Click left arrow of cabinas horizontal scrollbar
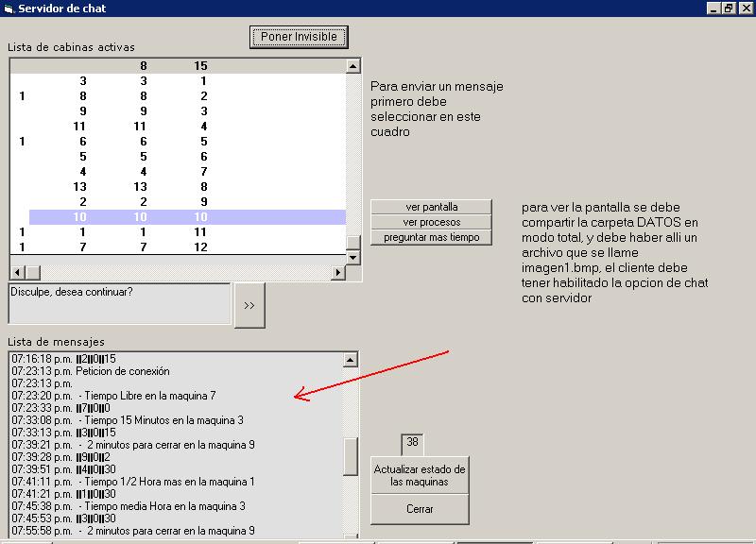 click(x=17, y=273)
